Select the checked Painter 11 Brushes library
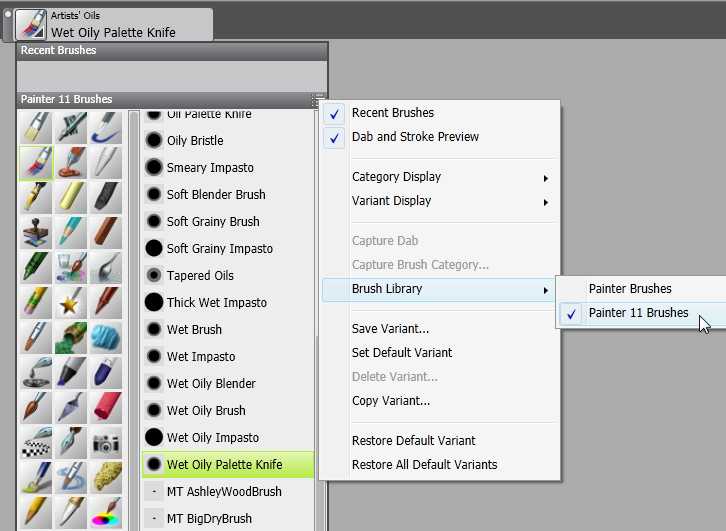 tap(638, 313)
